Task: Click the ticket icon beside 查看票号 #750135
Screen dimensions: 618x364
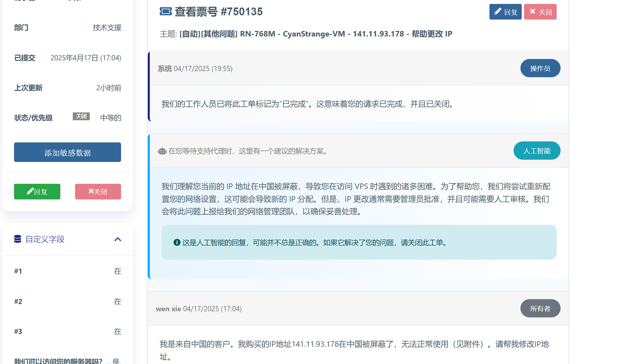Action: [x=166, y=11]
